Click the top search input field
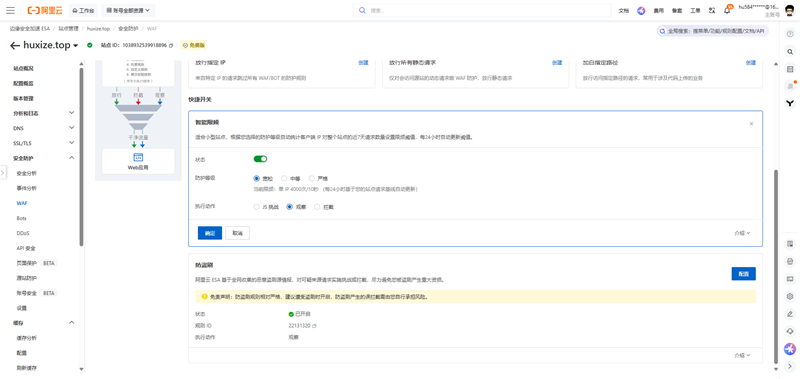The width and height of the screenshot is (800, 379). coord(482,10)
